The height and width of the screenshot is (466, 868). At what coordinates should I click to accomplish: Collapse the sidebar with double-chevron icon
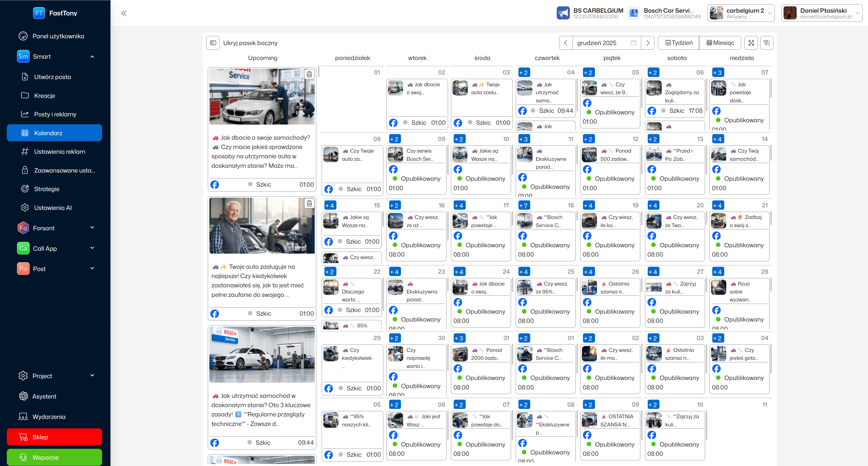coord(124,13)
